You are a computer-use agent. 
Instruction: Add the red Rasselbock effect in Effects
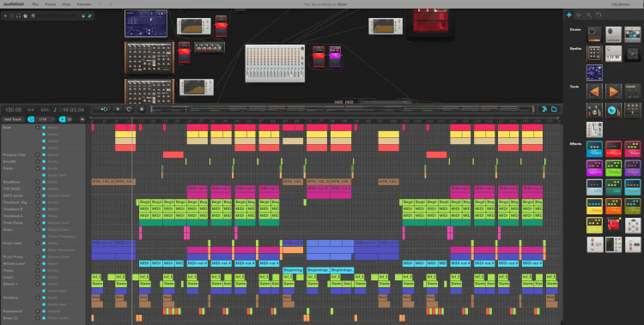point(613,226)
